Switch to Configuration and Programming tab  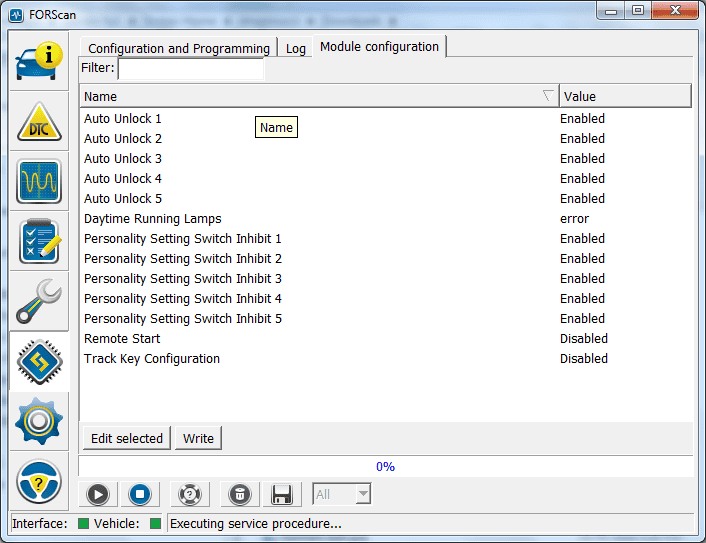(x=179, y=48)
